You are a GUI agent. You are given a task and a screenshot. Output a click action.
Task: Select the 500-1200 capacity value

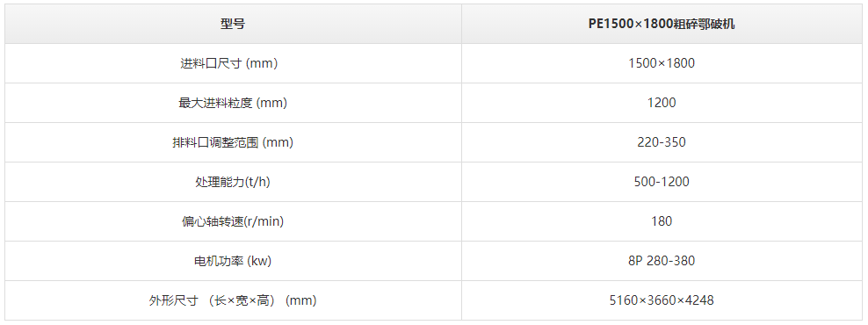click(x=662, y=182)
